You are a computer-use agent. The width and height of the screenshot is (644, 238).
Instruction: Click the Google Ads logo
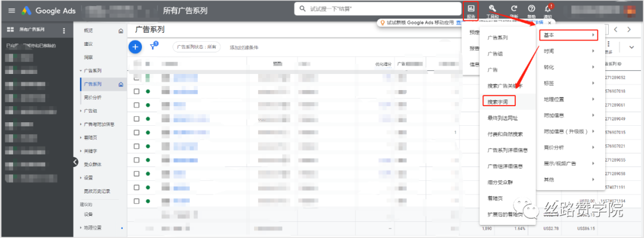(x=48, y=11)
